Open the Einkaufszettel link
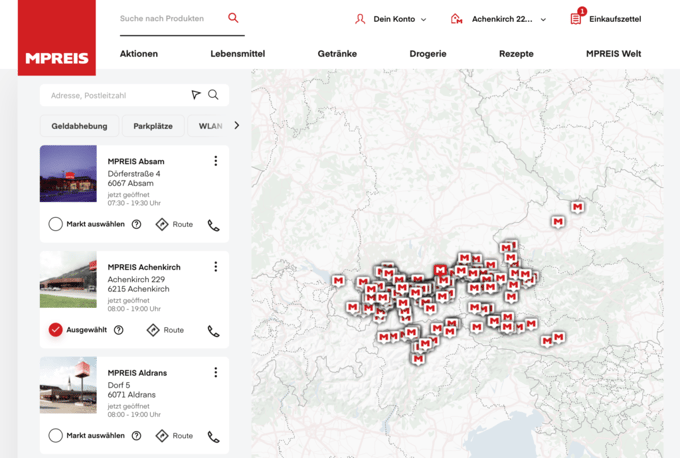This screenshot has height=458, width=680. pos(615,19)
